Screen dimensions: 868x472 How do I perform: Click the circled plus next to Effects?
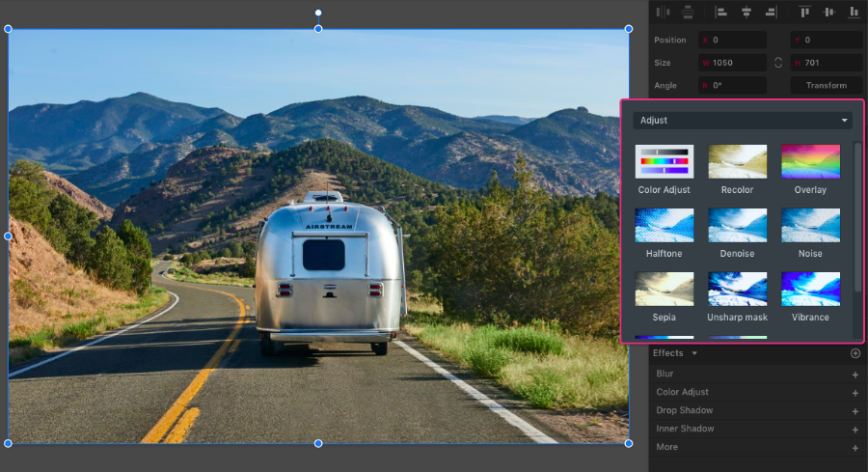pos(854,353)
